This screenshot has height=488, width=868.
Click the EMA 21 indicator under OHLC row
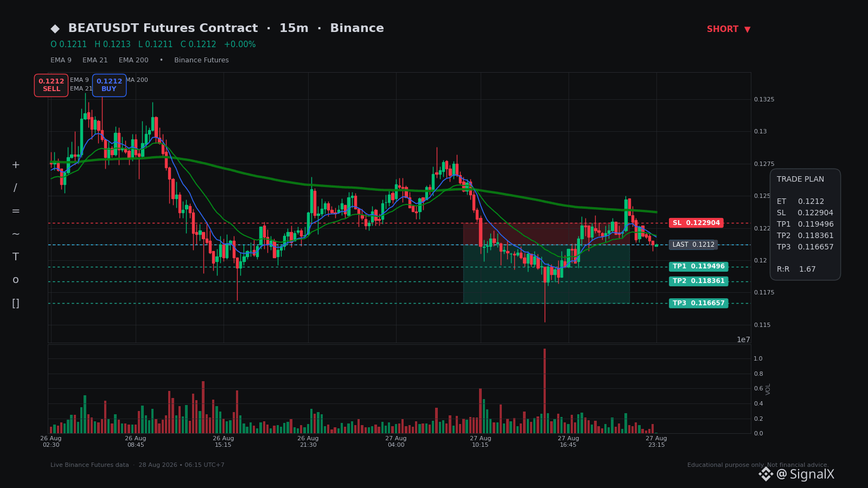coord(95,60)
